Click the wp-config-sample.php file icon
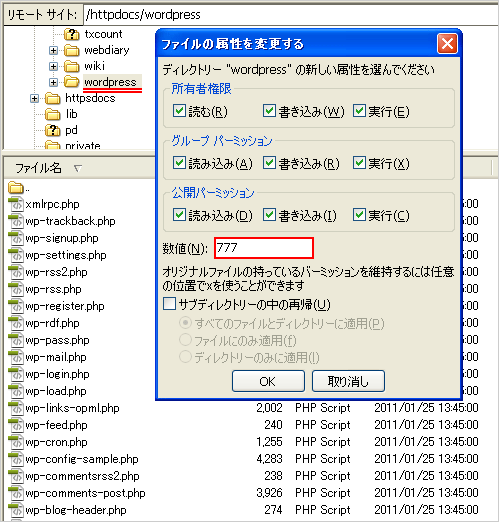 pos(16,459)
